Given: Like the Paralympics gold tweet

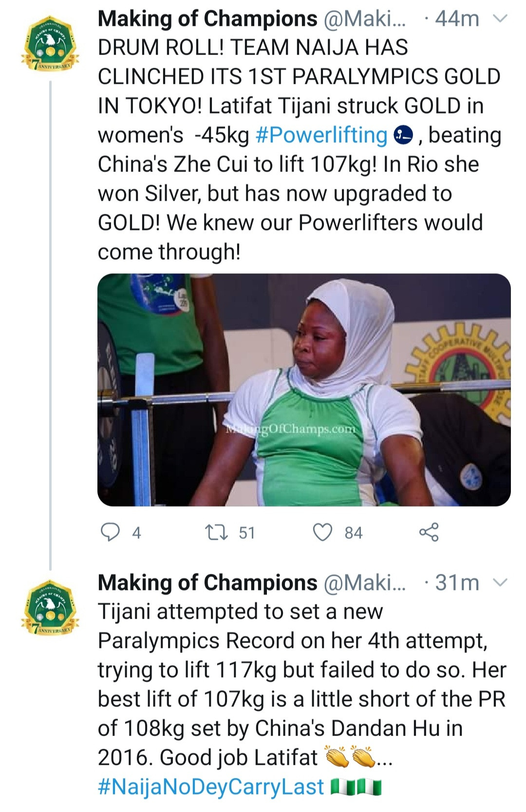Looking at the screenshot, I should [x=322, y=532].
